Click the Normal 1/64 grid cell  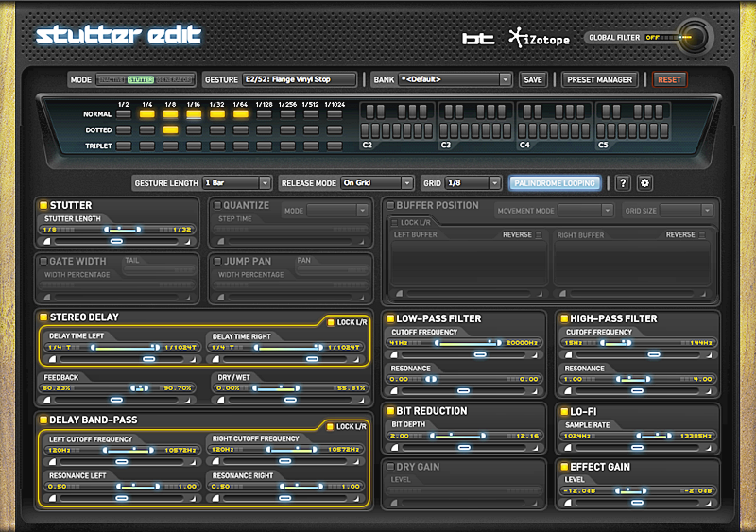point(241,114)
